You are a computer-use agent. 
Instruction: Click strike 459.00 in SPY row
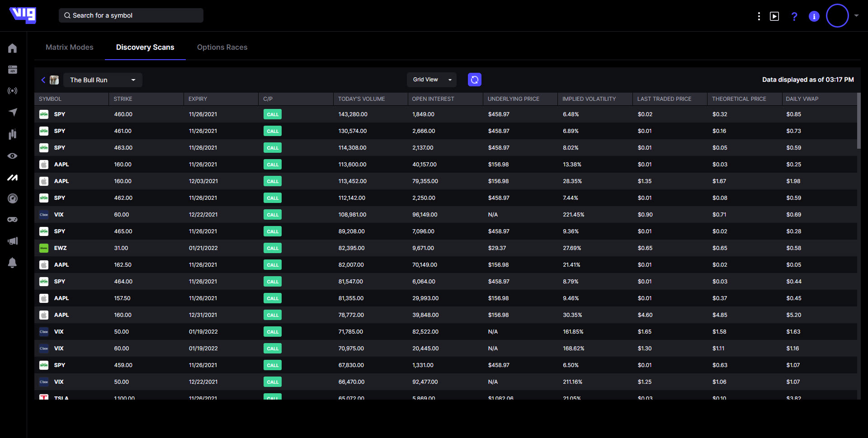click(x=123, y=365)
